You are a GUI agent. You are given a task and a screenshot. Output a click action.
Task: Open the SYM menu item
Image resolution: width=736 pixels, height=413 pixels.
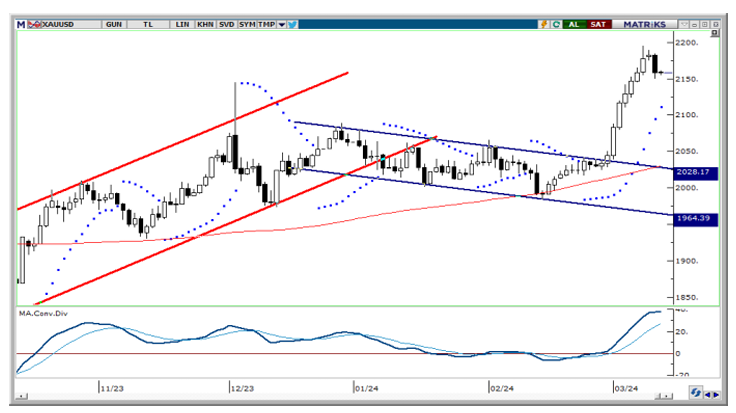point(248,23)
